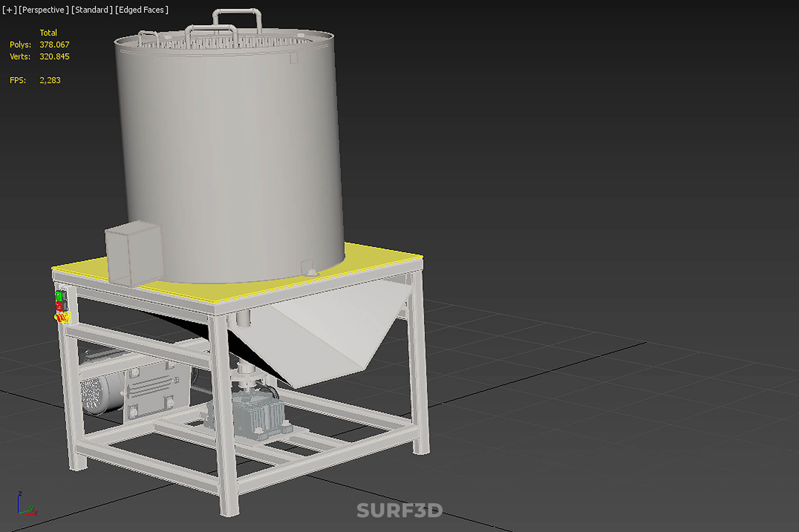
Task: Click the FPS value 2,283
Action: (50, 80)
